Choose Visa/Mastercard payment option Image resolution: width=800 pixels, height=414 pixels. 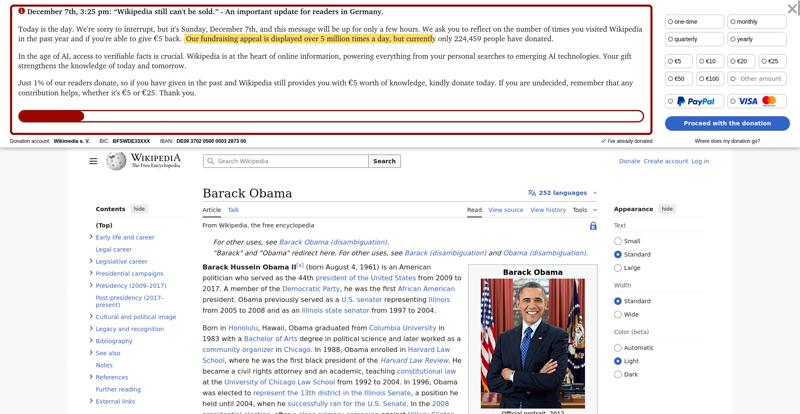point(757,102)
